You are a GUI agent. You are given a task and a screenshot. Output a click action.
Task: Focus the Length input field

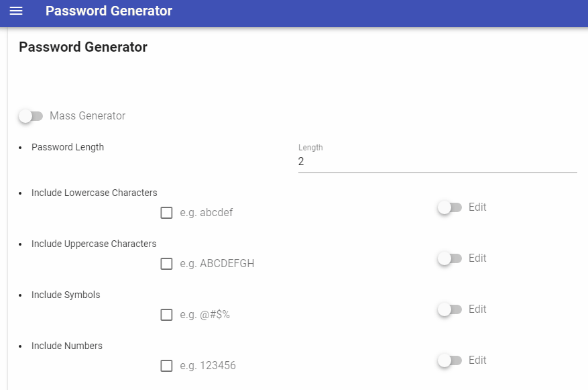coord(437,161)
